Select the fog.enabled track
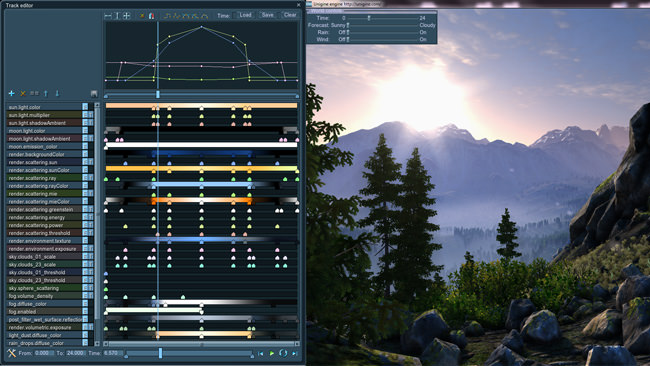 click(44, 312)
